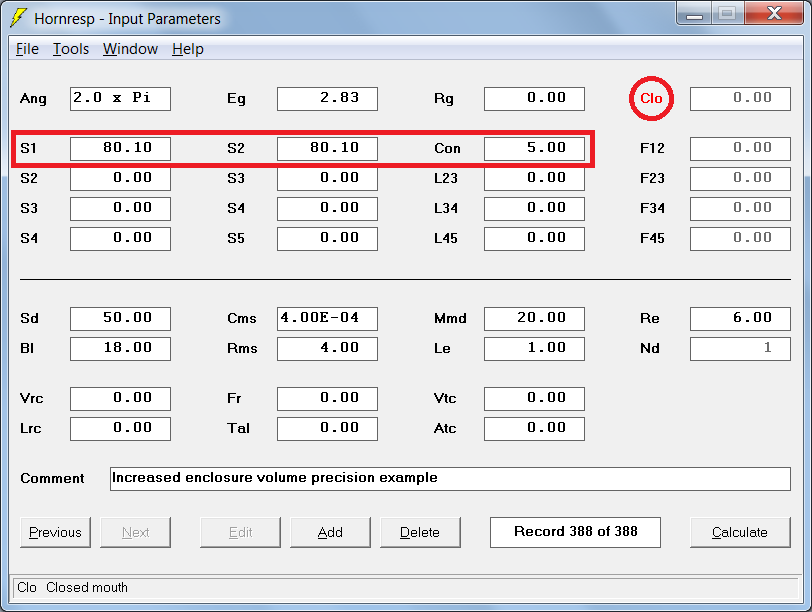Screen dimensions: 812x612
Task: Open the Help menu
Action: click(188, 49)
